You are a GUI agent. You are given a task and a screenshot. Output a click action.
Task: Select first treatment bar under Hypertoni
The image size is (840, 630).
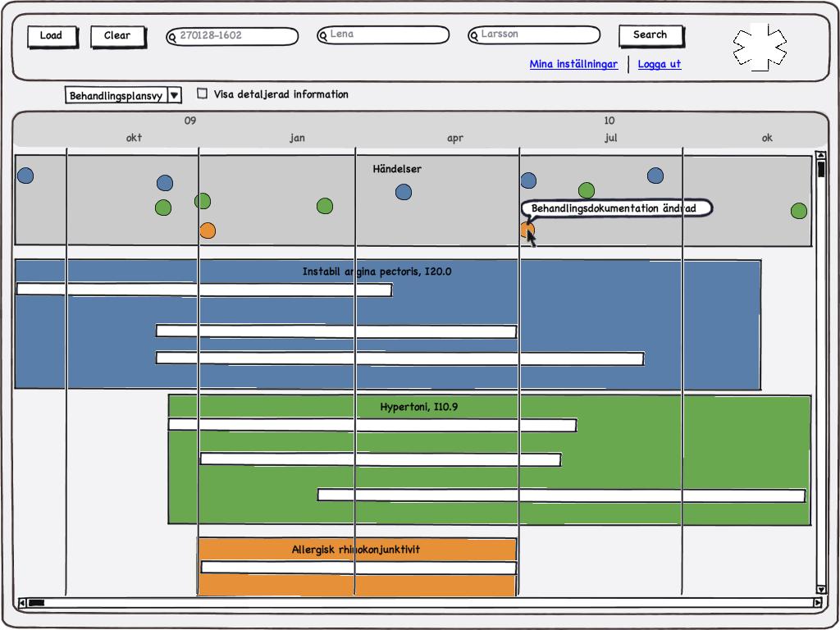coord(372,425)
